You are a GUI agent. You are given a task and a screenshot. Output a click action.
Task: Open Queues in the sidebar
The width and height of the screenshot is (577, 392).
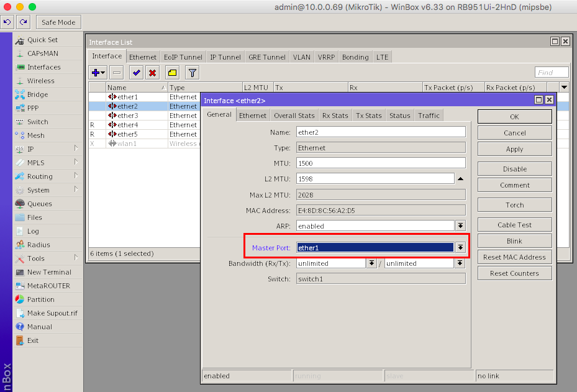click(x=39, y=204)
